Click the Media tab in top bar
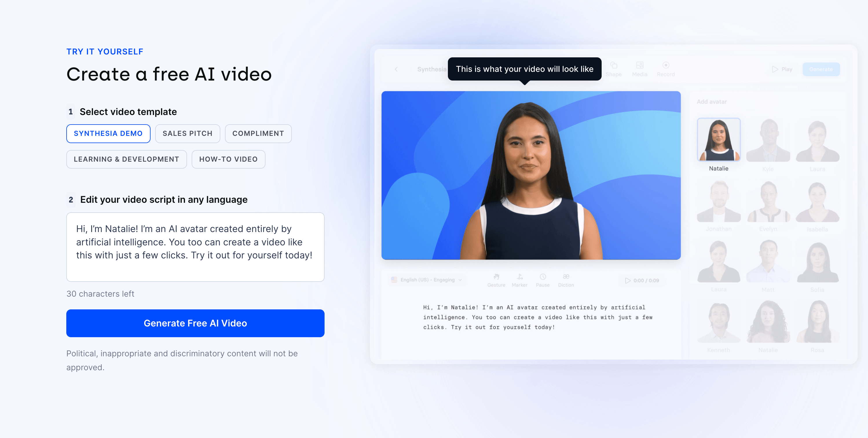Image resolution: width=868 pixels, height=438 pixels. pos(640,68)
